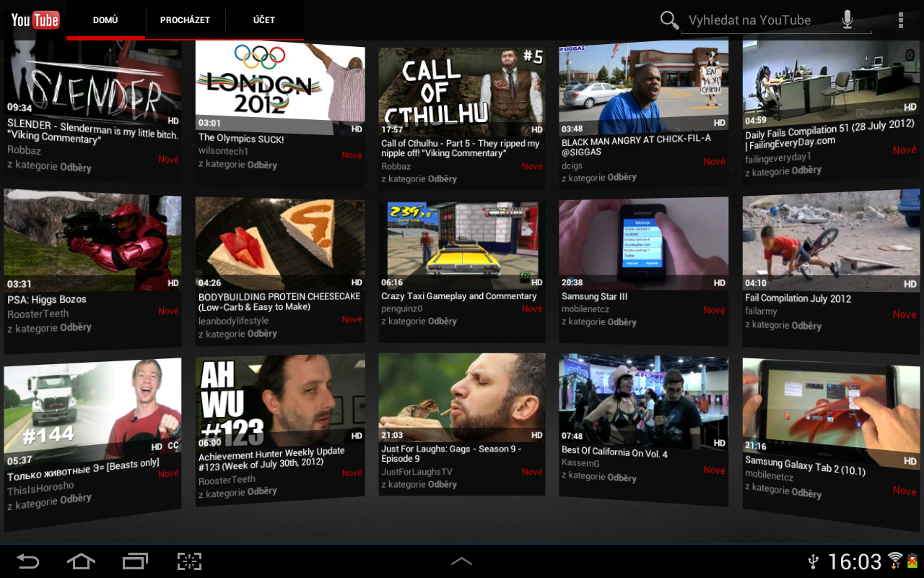Open the overflow menu with three dots
Screen dimensions: 924x578
pos(901,20)
